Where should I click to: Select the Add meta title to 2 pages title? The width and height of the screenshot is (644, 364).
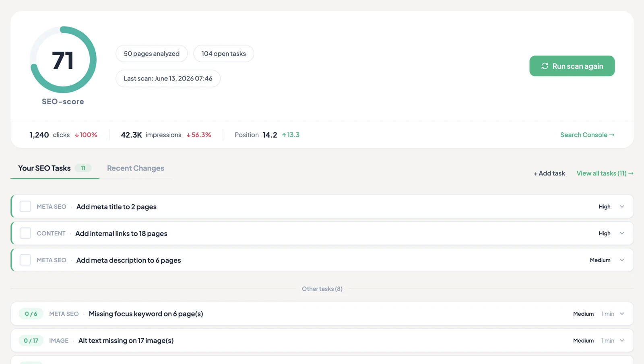click(116, 206)
